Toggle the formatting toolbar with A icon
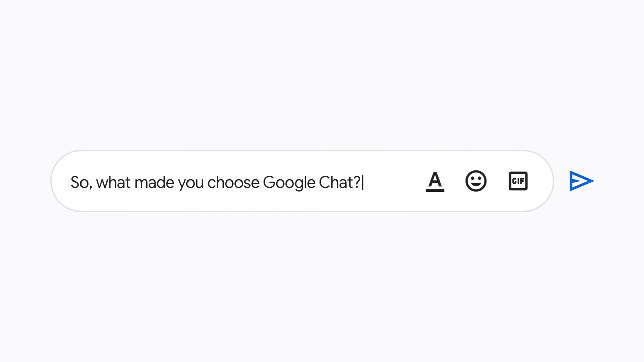The height and width of the screenshot is (362, 644). [x=435, y=181]
